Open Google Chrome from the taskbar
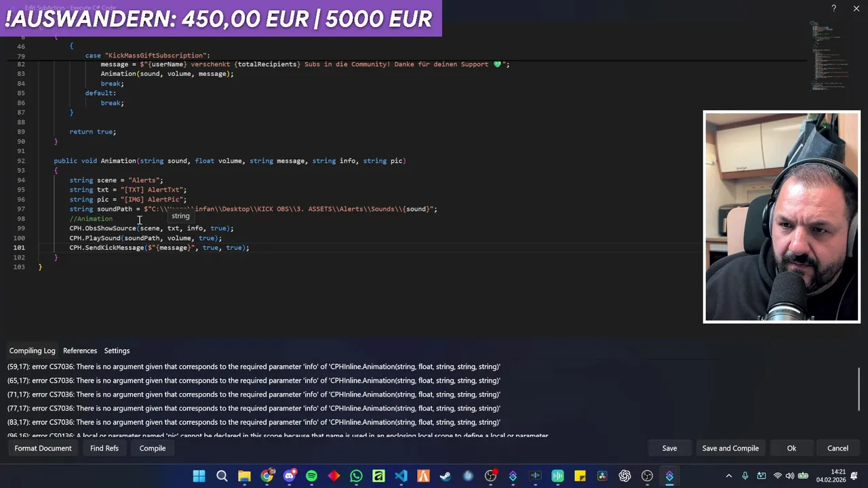This screenshot has height=488, width=868. (267, 476)
